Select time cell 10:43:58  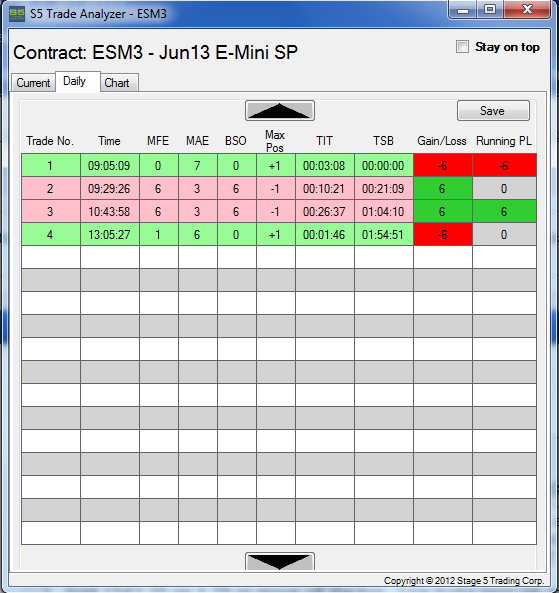tap(110, 211)
